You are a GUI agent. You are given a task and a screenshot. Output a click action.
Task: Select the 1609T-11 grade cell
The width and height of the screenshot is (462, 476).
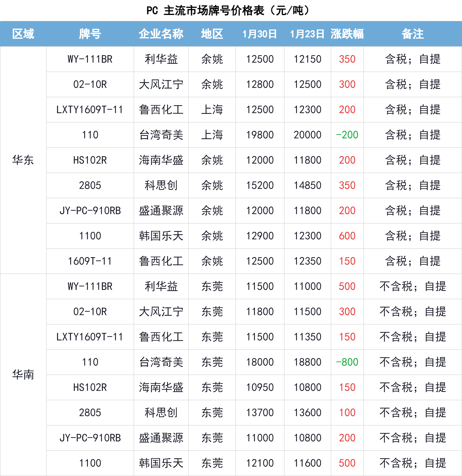[x=90, y=261]
